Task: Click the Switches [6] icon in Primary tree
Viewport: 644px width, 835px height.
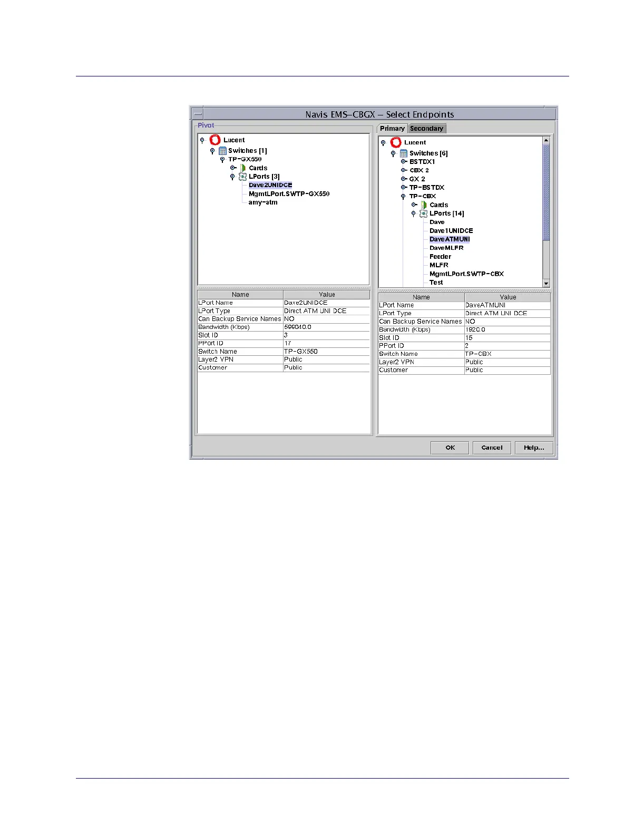Action: click(x=404, y=153)
